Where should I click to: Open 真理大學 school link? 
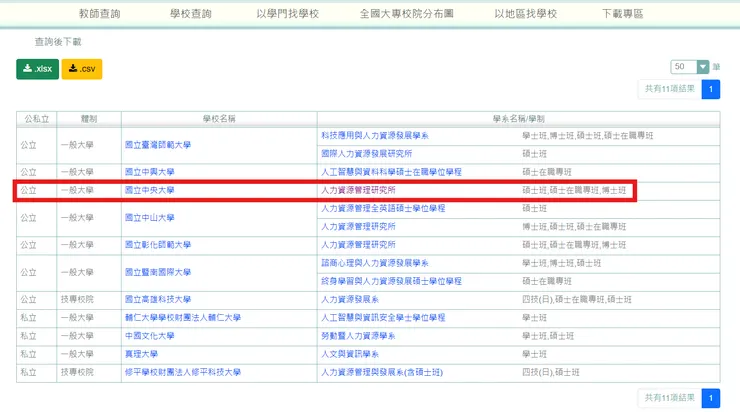(141, 354)
